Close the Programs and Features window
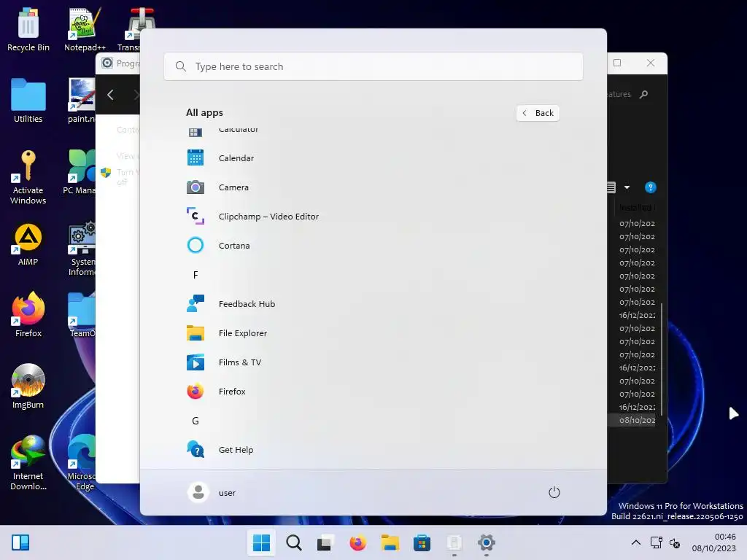 tap(650, 63)
